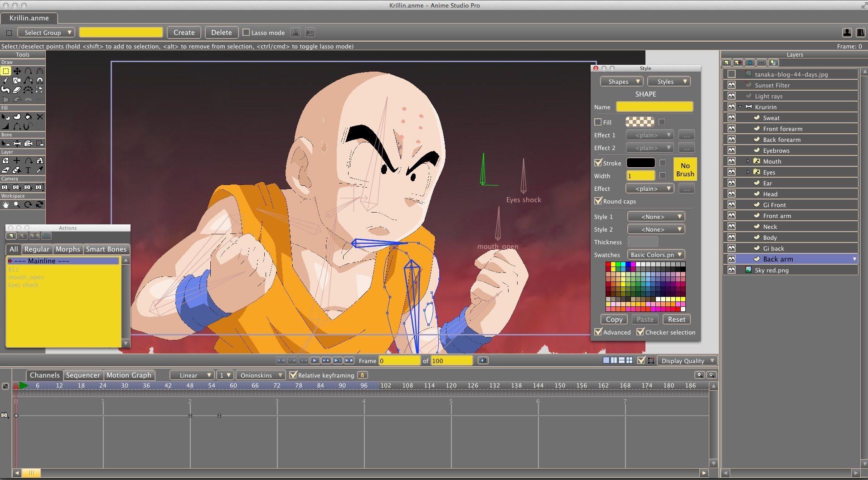Click the new layer icon in the Layers panel
This screenshot has width=868, height=480.
click(x=727, y=63)
